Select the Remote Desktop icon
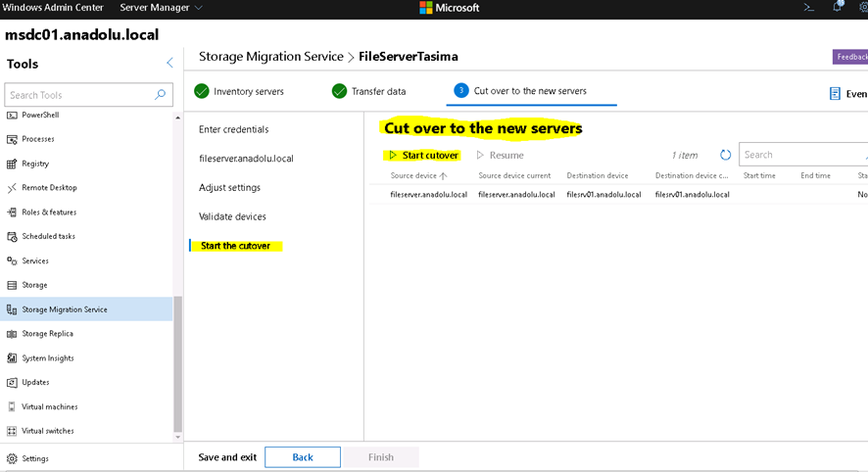The width and height of the screenshot is (868, 472). (x=12, y=188)
